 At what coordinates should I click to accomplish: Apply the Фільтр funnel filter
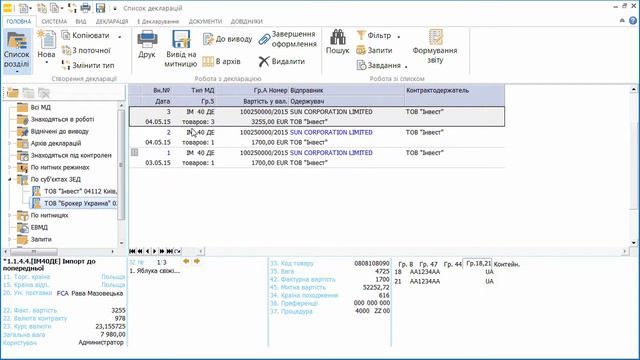374,36
